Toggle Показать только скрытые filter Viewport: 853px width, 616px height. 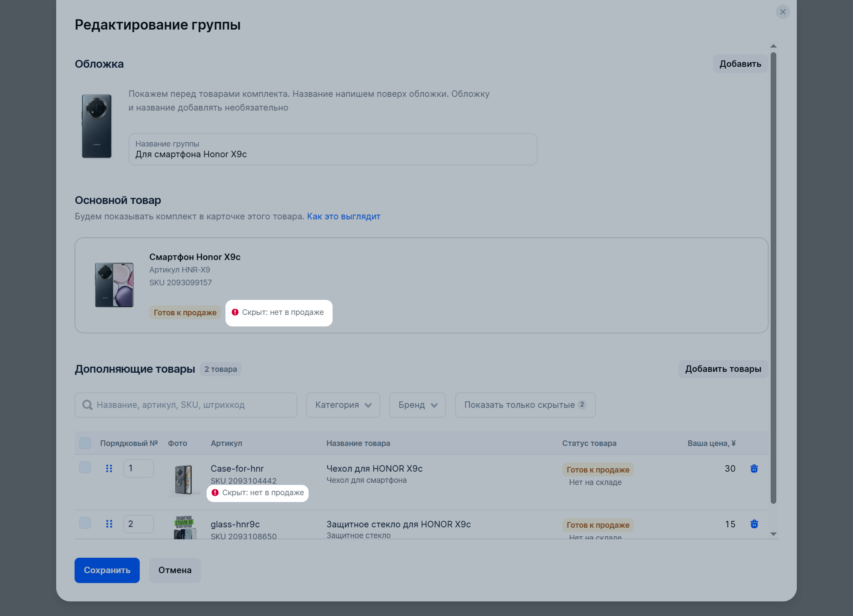525,405
